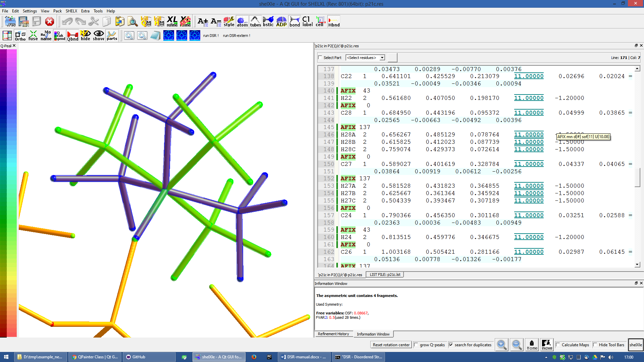This screenshot has width=644, height=362.
Task: Click the XL refine toolbar icon
Action: pos(172,21)
